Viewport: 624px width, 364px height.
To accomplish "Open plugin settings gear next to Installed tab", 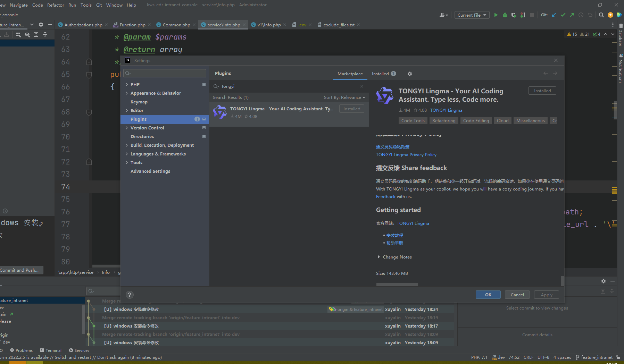I will [410, 74].
